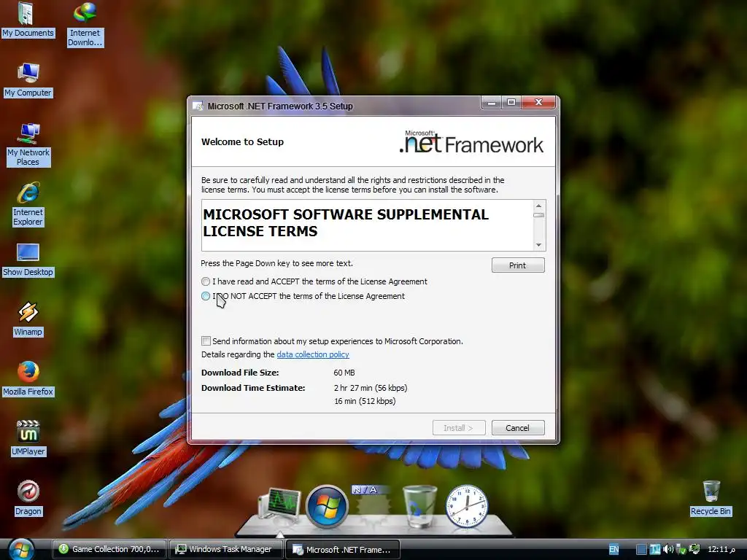The width and height of the screenshot is (747, 560).
Task: Launch Mozilla Firefox from desktop
Action: tap(28, 379)
